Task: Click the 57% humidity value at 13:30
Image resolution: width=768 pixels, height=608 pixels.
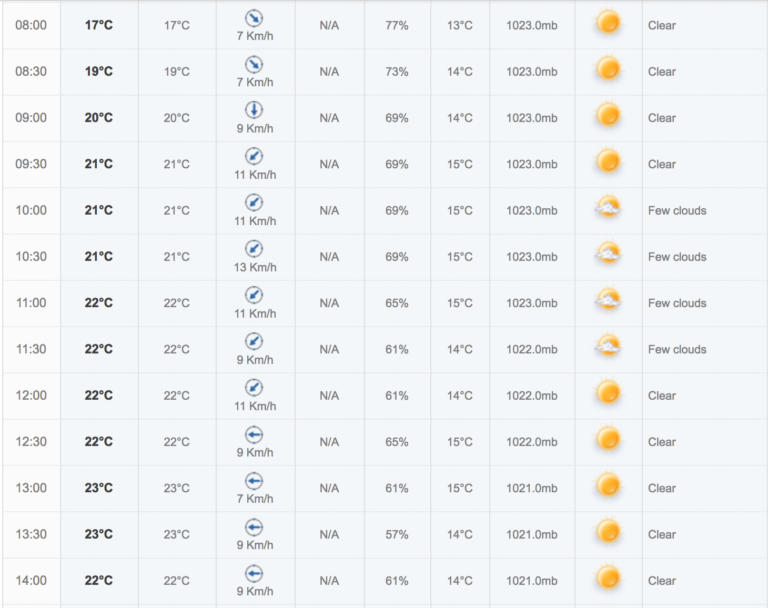Action: click(x=397, y=535)
